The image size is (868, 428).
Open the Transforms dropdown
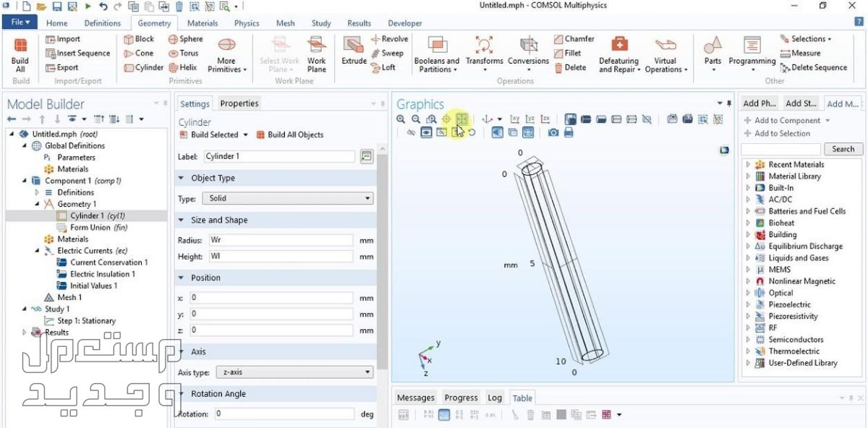485,55
